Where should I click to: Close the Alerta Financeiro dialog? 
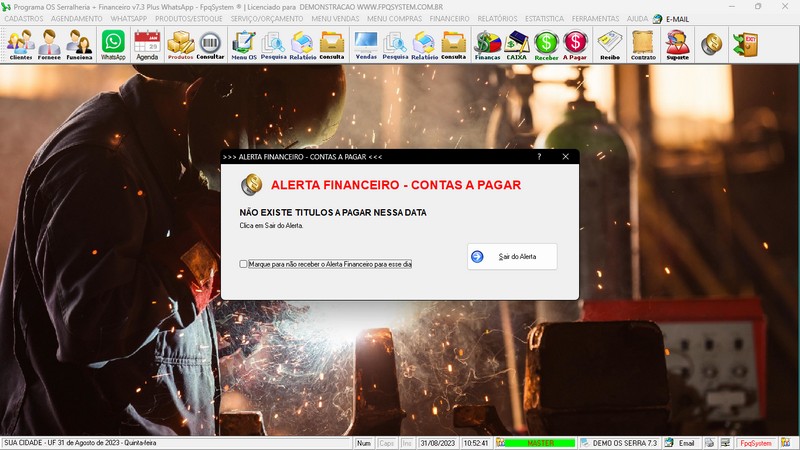point(565,157)
